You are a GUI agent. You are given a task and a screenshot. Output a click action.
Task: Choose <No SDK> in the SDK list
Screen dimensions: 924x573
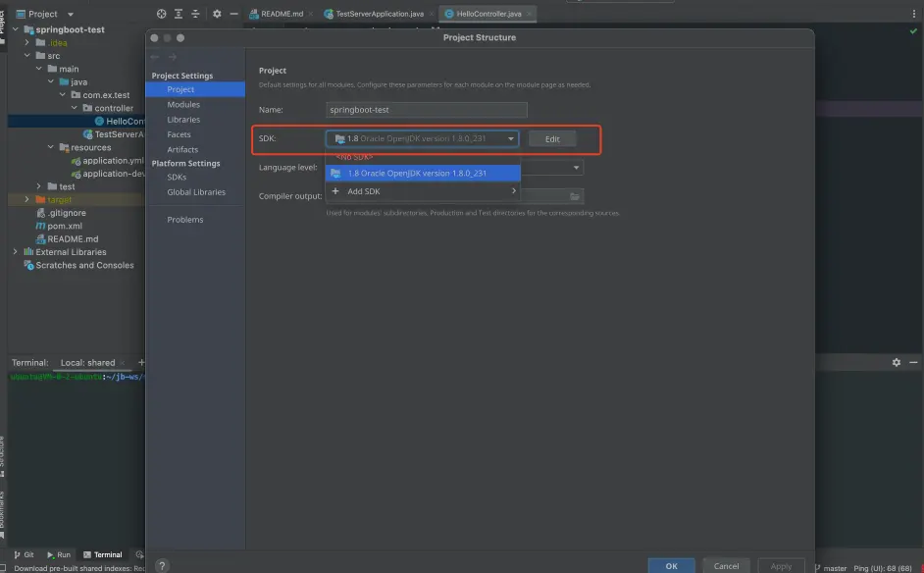coord(354,157)
